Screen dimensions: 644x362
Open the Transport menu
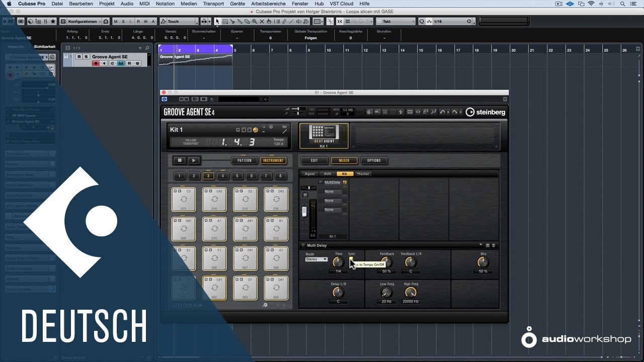coord(213,4)
